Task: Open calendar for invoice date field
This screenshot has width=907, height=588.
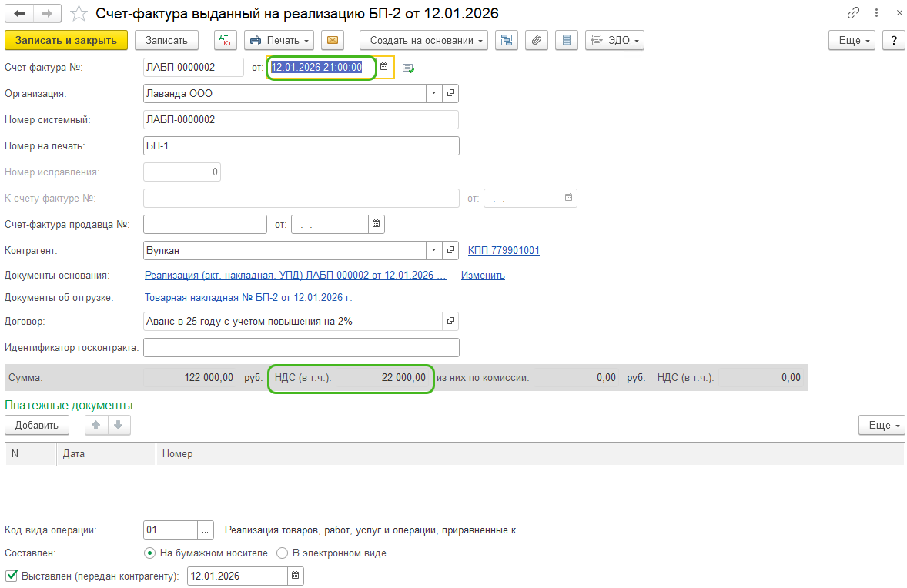Action: point(384,68)
